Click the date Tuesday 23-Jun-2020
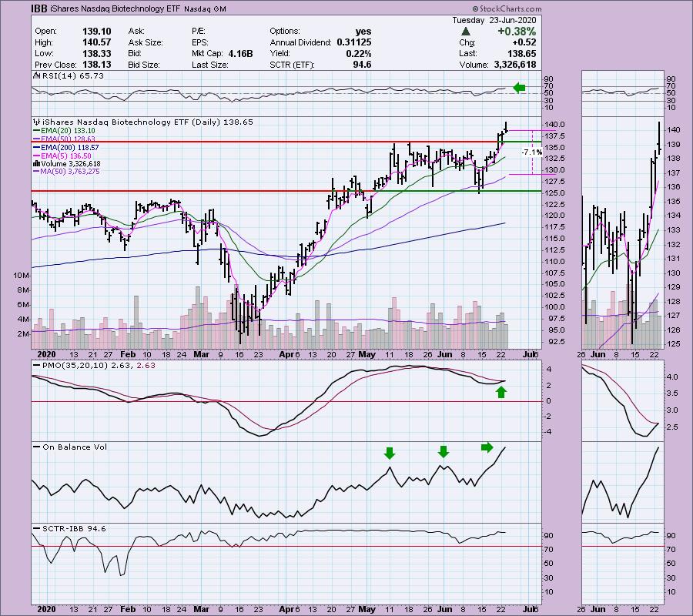The width and height of the screenshot is (693, 616). 494,20
